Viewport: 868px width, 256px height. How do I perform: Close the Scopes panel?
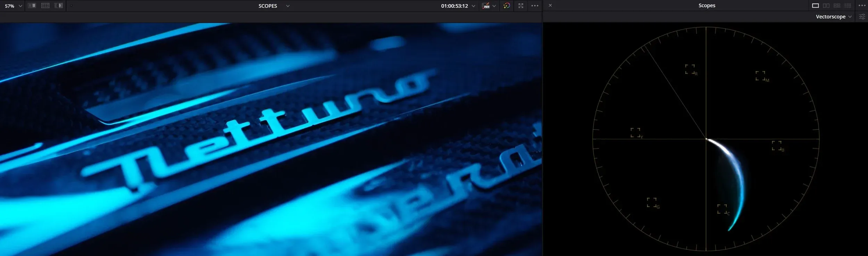(550, 5)
